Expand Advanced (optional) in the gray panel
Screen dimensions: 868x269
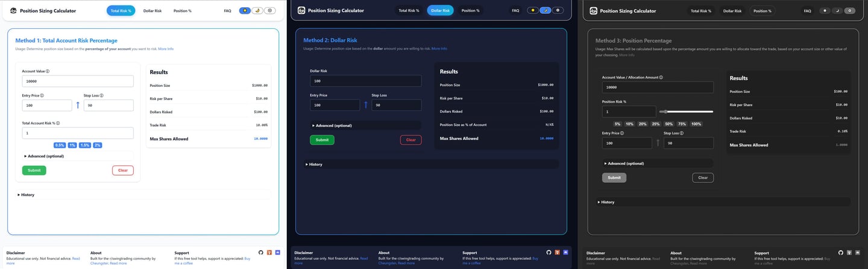(x=658, y=163)
